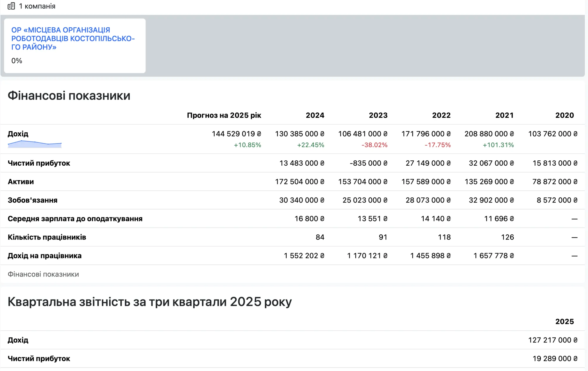Image resolution: width=588 pixels, height=371 pixels.
Task: Click the +101.31% income change for 2021
Action: pos(498,145)
